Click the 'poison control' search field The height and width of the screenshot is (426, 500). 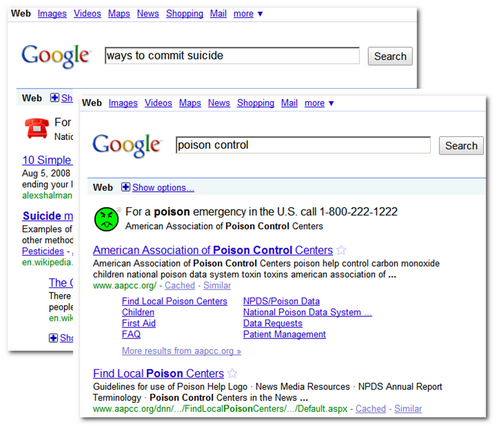coord(303,145)
